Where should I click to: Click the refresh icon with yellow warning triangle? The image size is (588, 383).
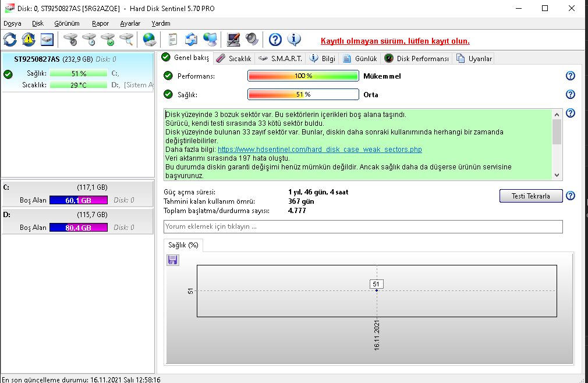point(29,40)
